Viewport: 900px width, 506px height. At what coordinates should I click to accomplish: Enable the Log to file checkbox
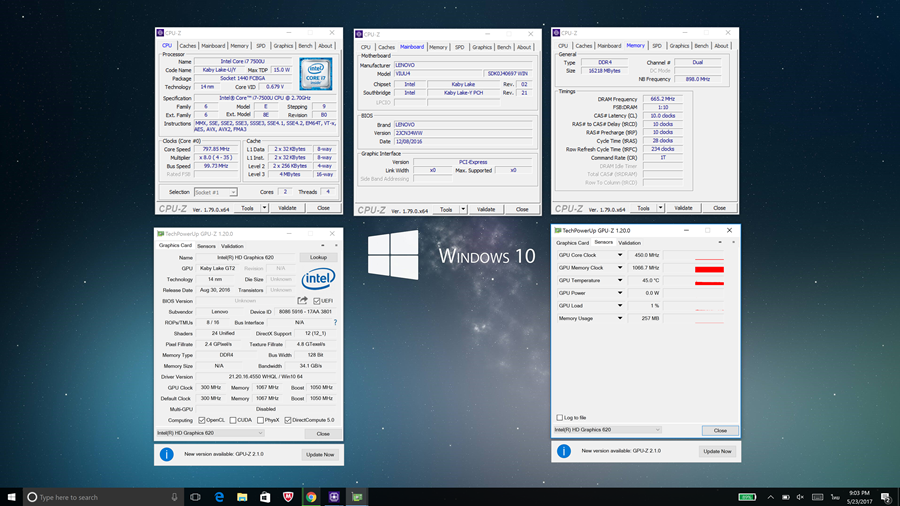[559, 417]
